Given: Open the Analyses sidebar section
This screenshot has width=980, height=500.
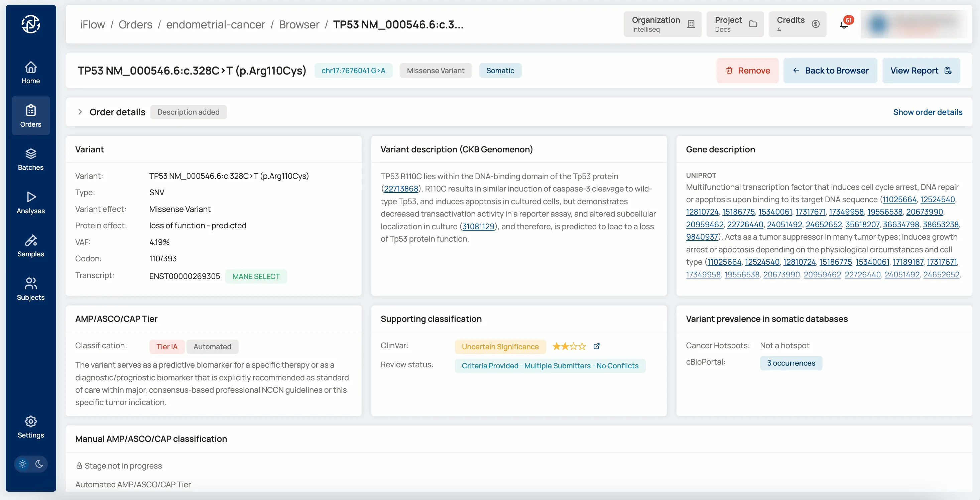Looking at the screenshot, I should [x=31, y=203].
